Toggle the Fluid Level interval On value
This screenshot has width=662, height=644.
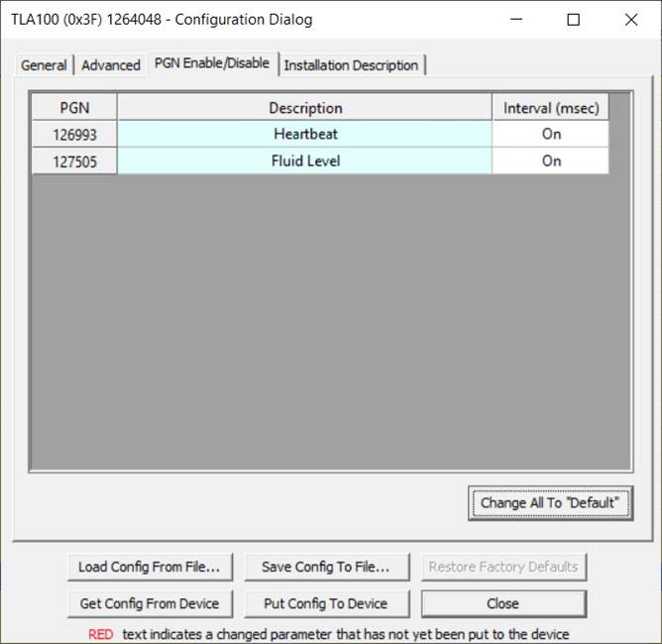550,161
